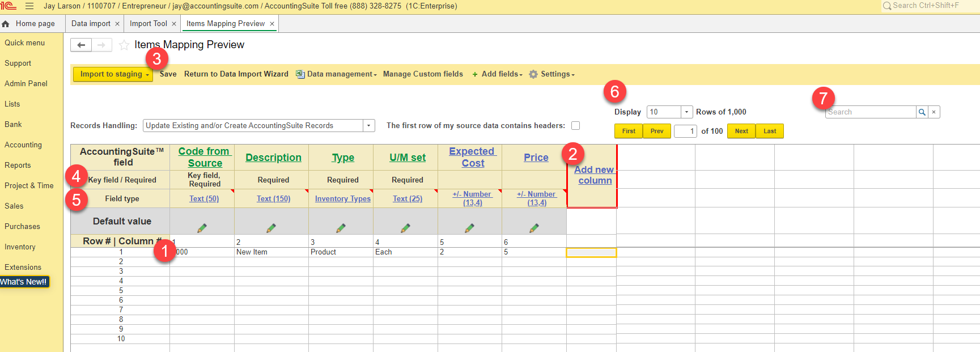Expand the Add fields menu

[498, 74]
